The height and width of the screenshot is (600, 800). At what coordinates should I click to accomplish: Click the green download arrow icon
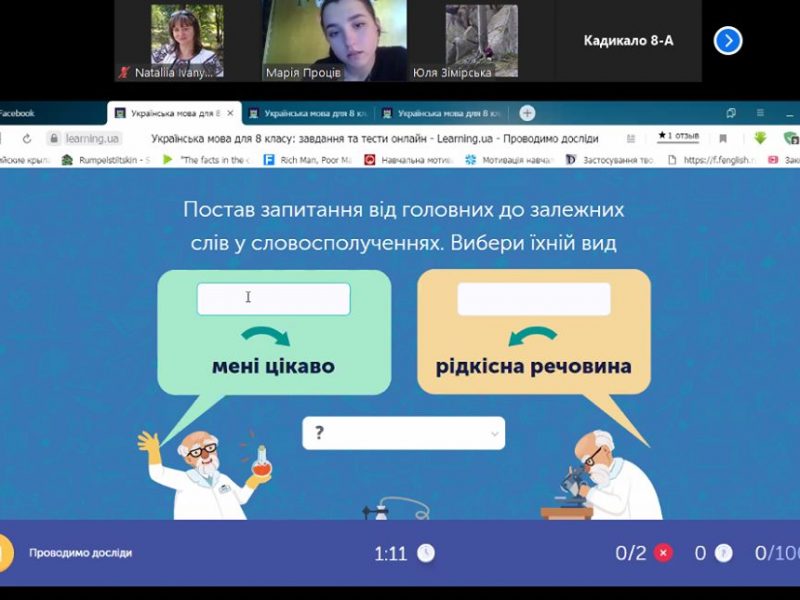tap(760, 139)
